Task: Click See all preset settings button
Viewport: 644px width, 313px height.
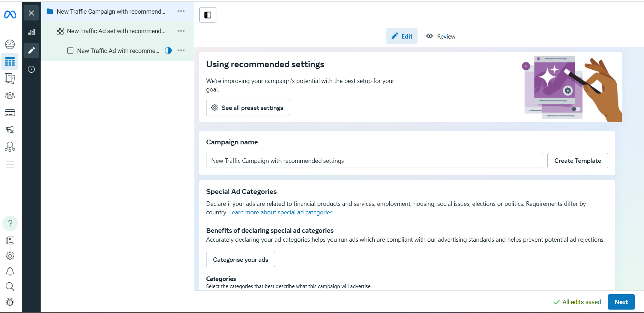Action: pos(248,108)
